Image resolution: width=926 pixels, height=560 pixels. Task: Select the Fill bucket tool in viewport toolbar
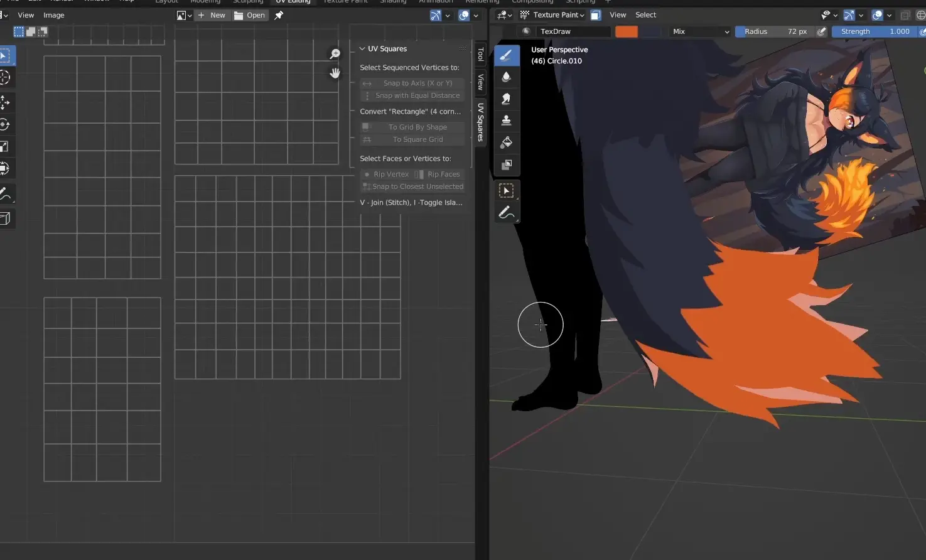coord(506,143)
